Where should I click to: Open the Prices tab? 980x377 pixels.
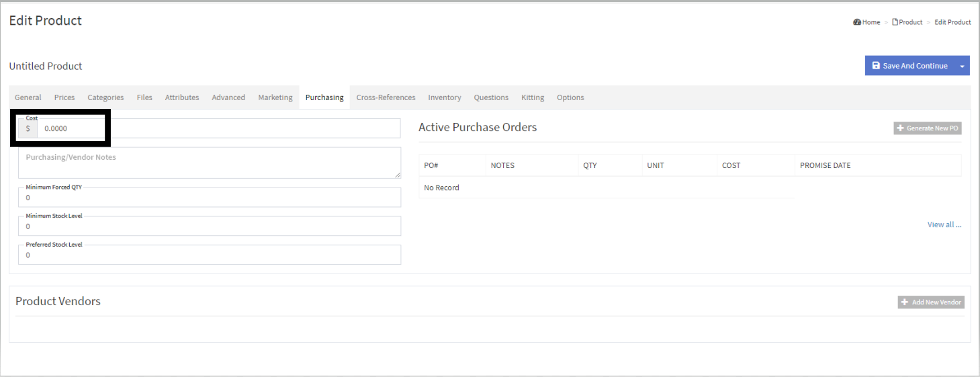[64, 97]
